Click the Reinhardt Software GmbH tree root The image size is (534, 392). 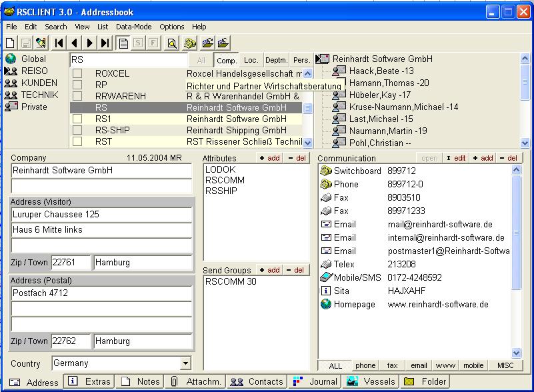(x=382, y=59)
